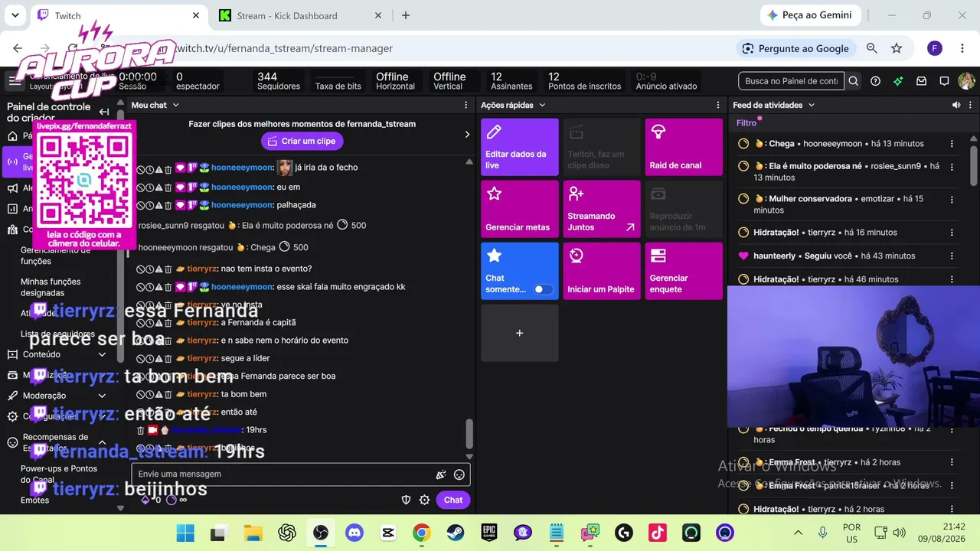980x551 pixels.
Task: Open options for Emma Frost tierryrz entry
Action: 952,462
